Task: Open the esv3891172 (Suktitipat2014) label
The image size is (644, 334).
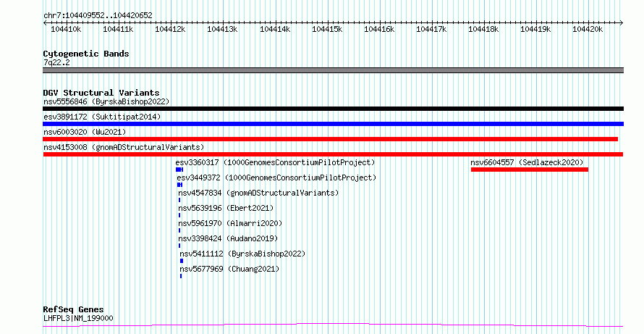Action: coord(102,117)
